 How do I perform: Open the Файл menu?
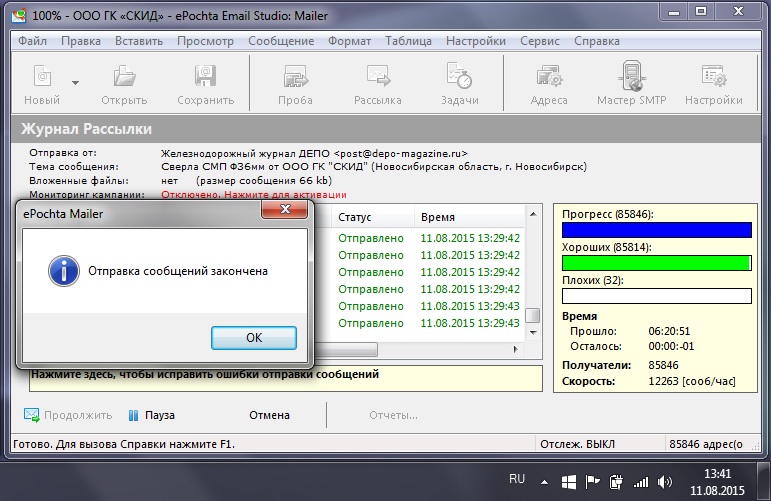pyautogui.click(x=32, y=41)
